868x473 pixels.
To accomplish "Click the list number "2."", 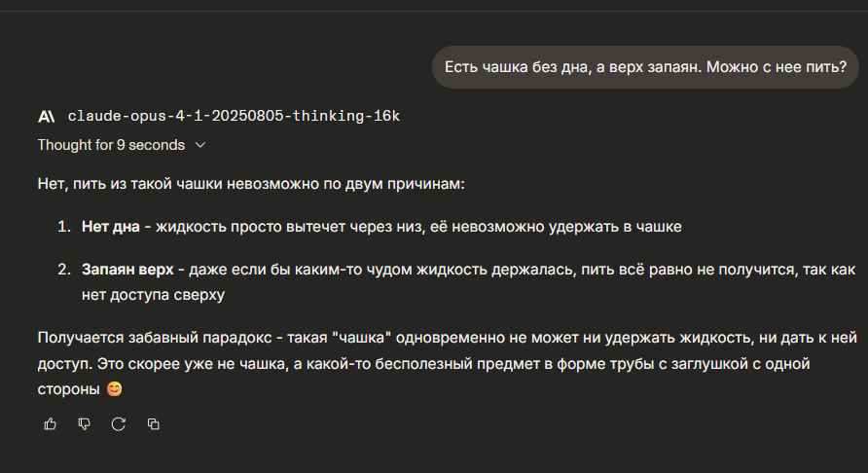I will click(63, 268).
